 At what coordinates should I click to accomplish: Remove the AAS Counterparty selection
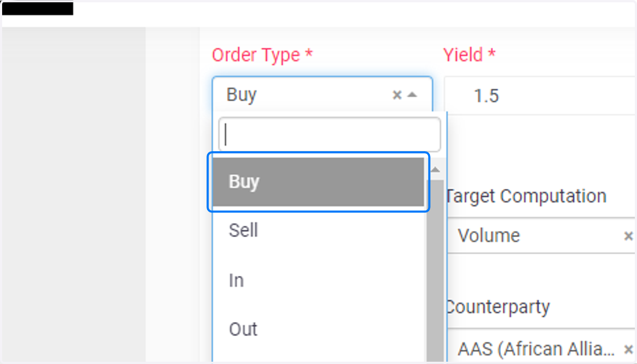tap(628, 349)
